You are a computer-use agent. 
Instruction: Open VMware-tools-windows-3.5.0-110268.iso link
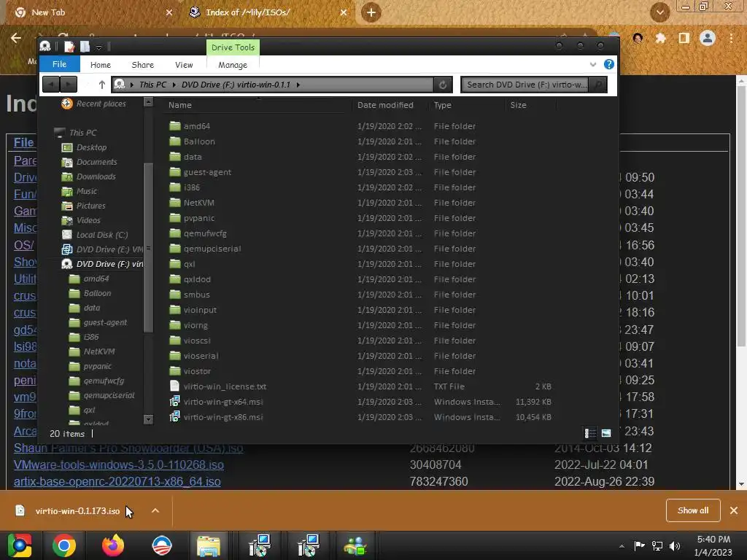pos(119,464)
